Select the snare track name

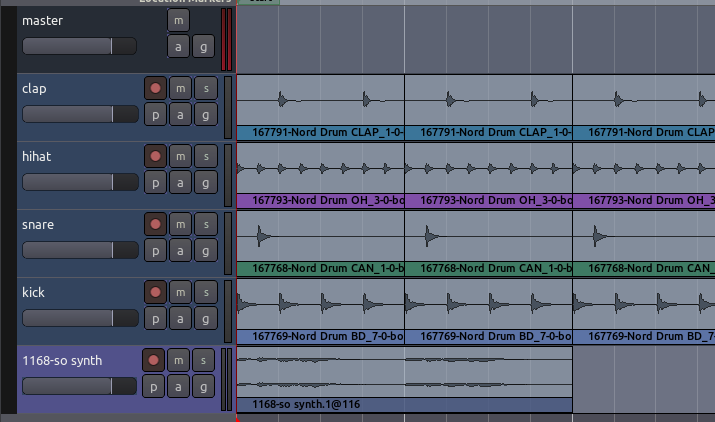click(x=38, y=224)
